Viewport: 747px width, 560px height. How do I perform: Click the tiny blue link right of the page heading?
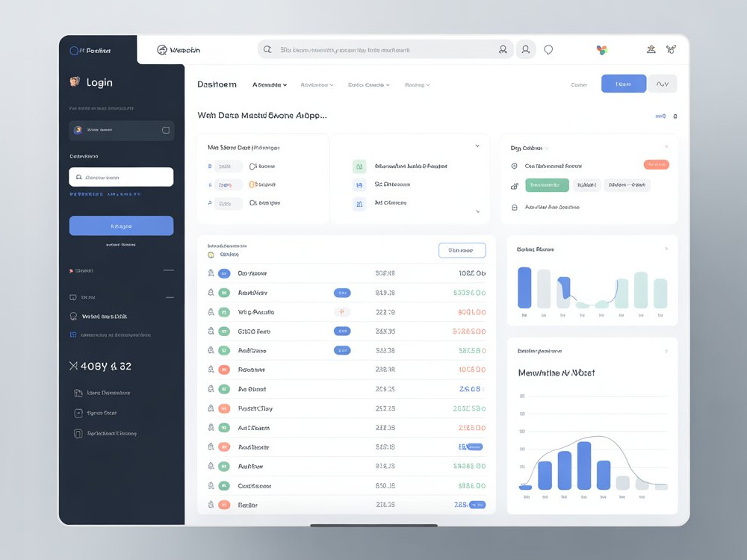[x=660, y=116]
